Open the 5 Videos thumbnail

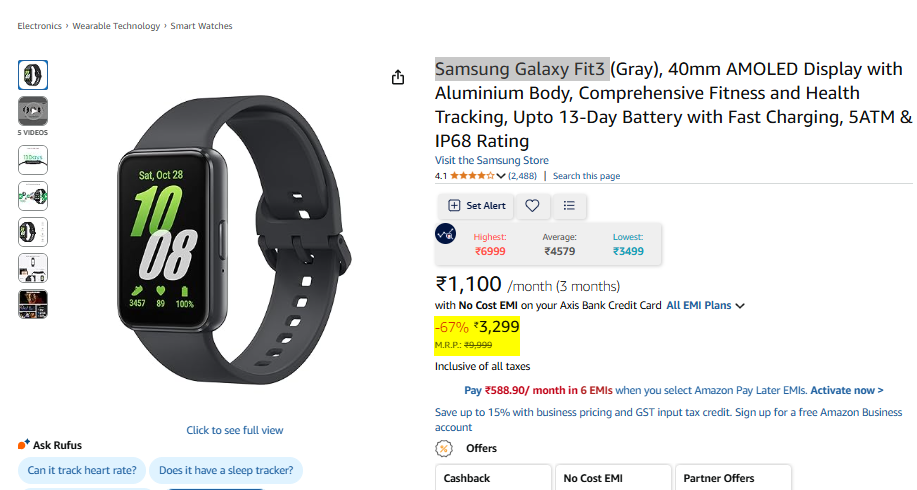click(x=33, y=111)
